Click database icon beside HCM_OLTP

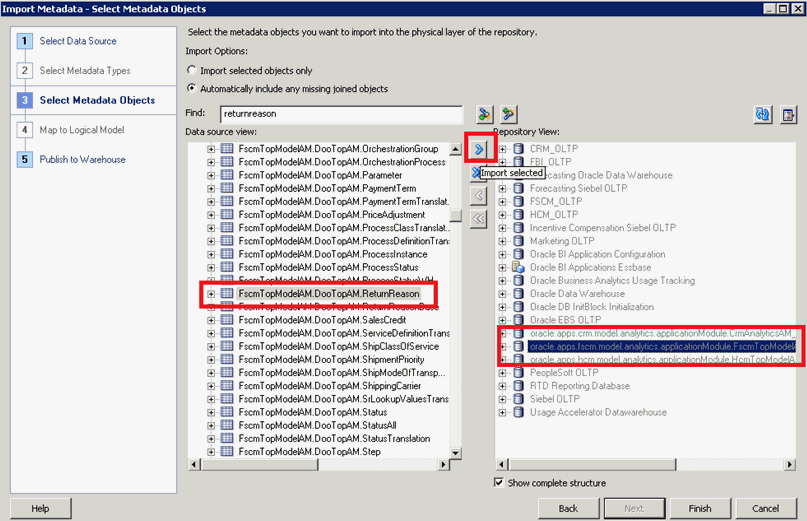coord(518,215)
